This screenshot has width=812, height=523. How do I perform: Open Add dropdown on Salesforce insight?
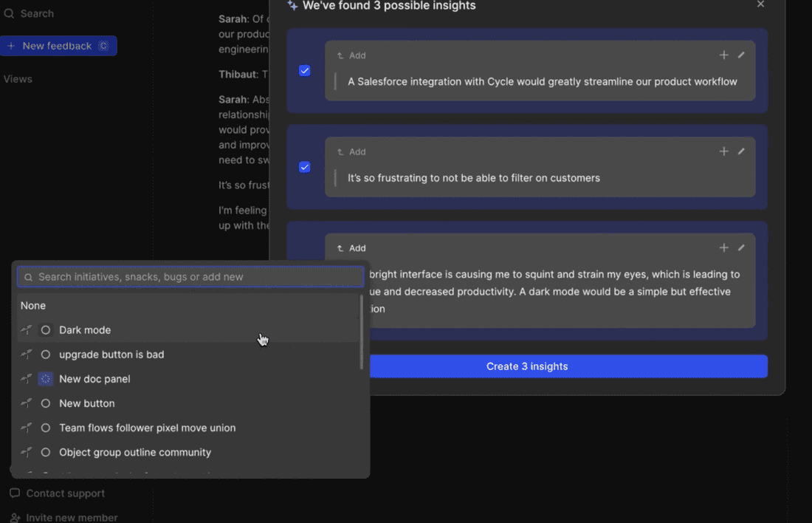pos(351,55)
